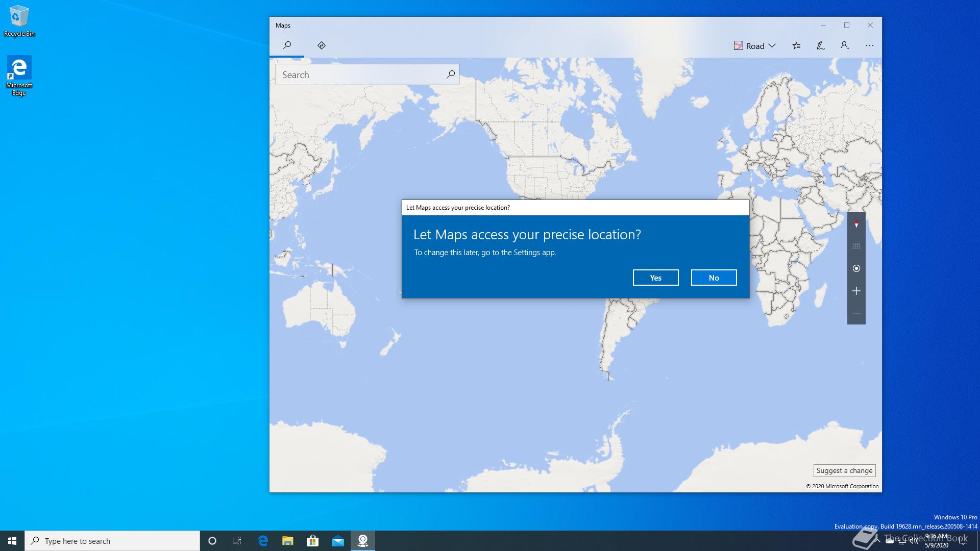980x551 pixels.
Task: Open Mail app from the taskbar
Action: point(338,541)
